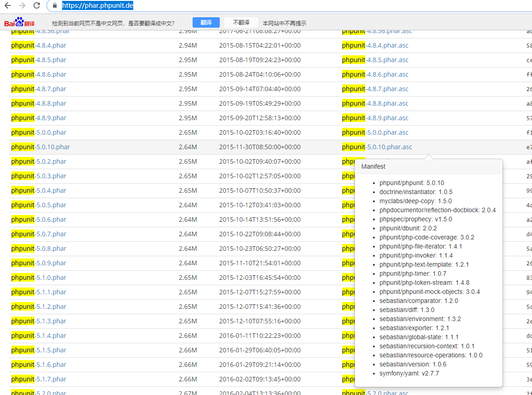Click the 不翻译 don't translate button

pyautogui.click(x=241, y=23)
